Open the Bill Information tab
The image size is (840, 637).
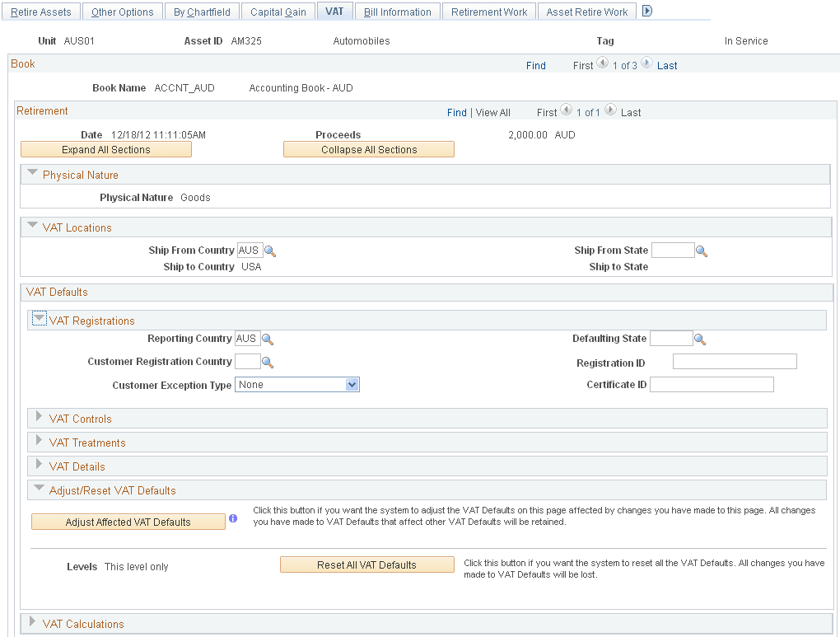(x=398, y=11)
